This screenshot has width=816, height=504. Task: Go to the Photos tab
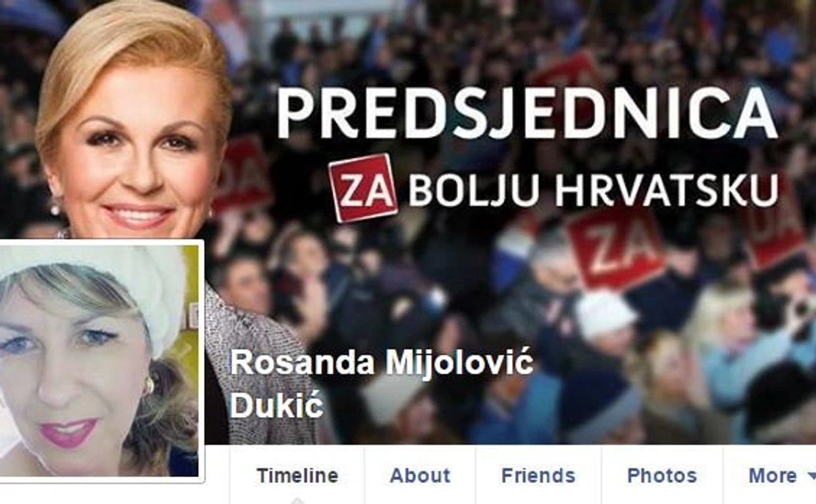(x=661, y=475)
